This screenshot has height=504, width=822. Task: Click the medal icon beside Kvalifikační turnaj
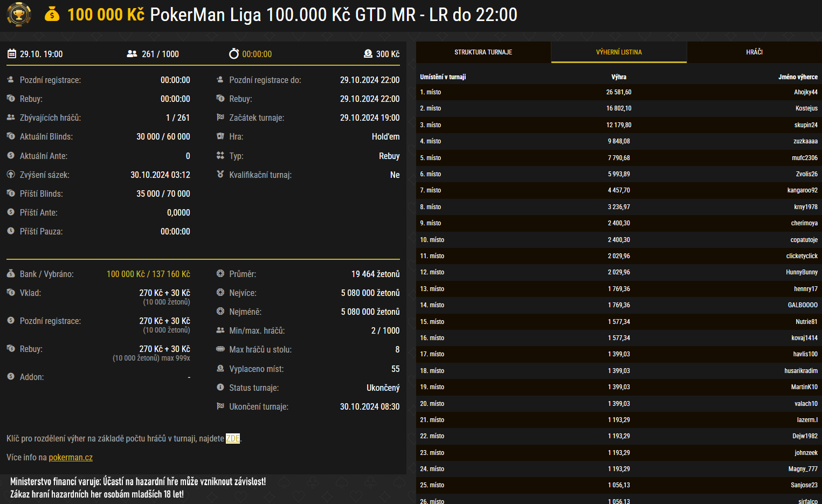(220, 174)
